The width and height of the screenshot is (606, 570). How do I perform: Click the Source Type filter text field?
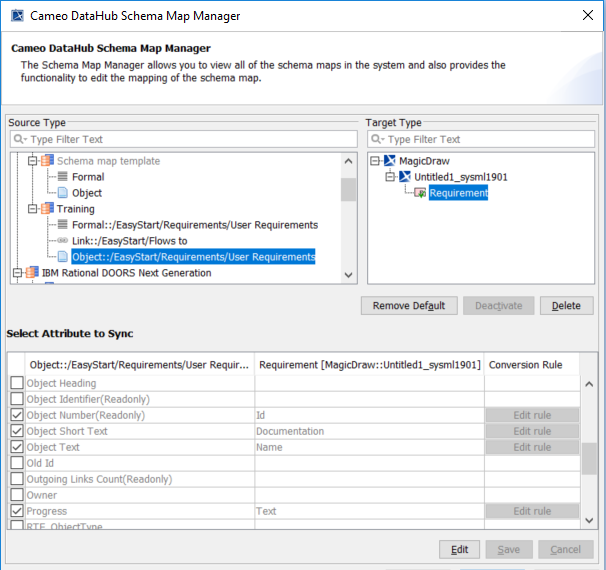pos(183,139)
